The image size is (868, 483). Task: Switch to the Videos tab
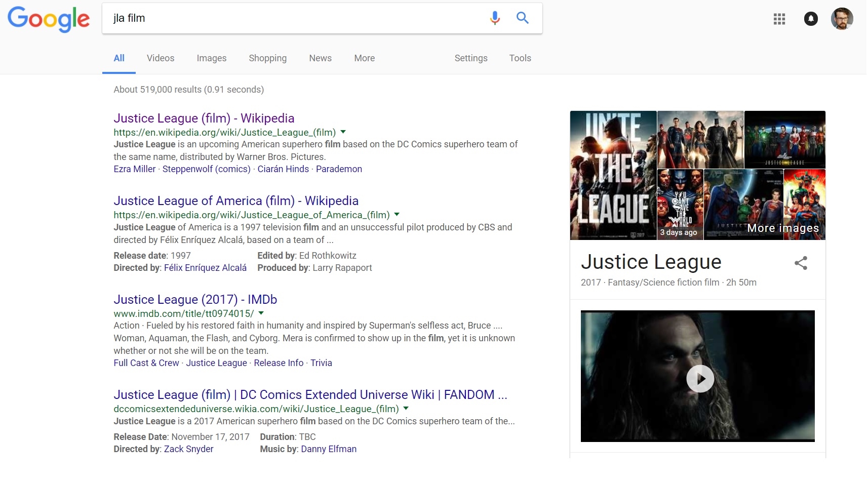pyautogui.click(x=161, y=58)
